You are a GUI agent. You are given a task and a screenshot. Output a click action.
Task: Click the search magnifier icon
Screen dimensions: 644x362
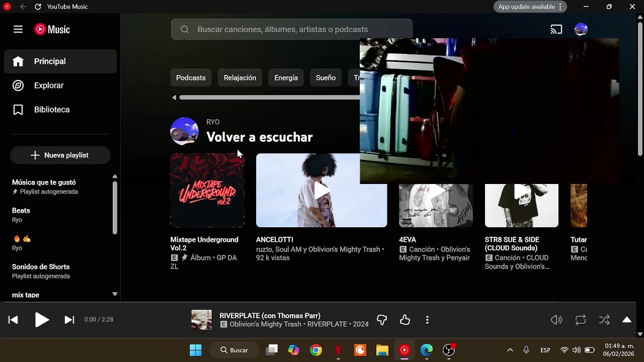tap(185, 29)
